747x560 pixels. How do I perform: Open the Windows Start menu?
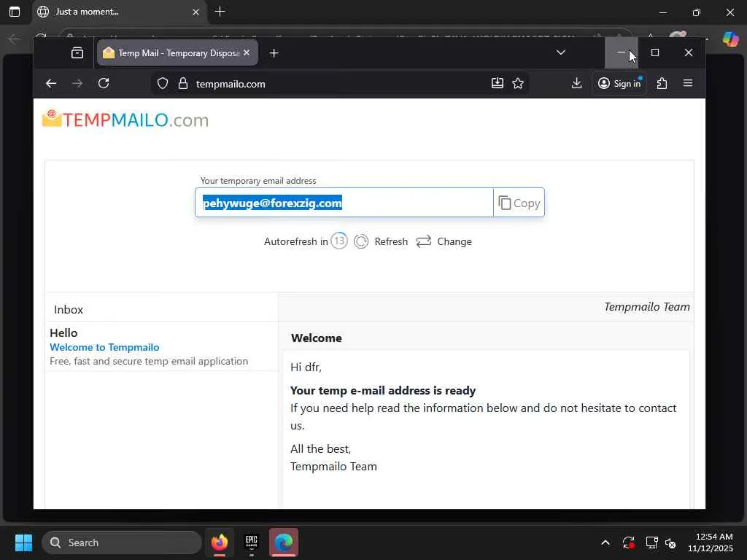tap(23, 542)
